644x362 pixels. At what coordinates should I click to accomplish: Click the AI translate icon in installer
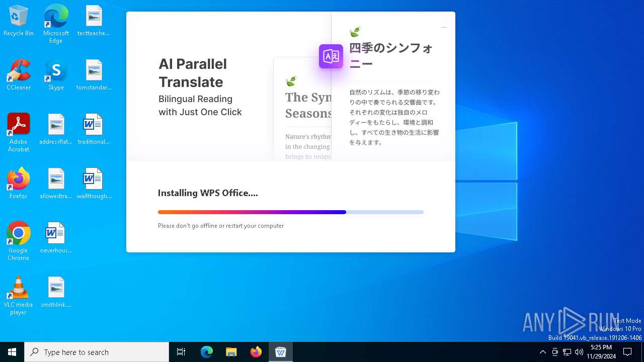pyautogui.click(x=331, y=56)
